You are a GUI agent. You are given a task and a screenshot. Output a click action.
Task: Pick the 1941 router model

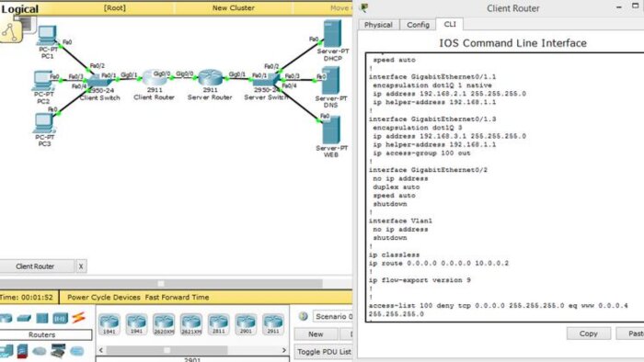[x=136, y=324]
